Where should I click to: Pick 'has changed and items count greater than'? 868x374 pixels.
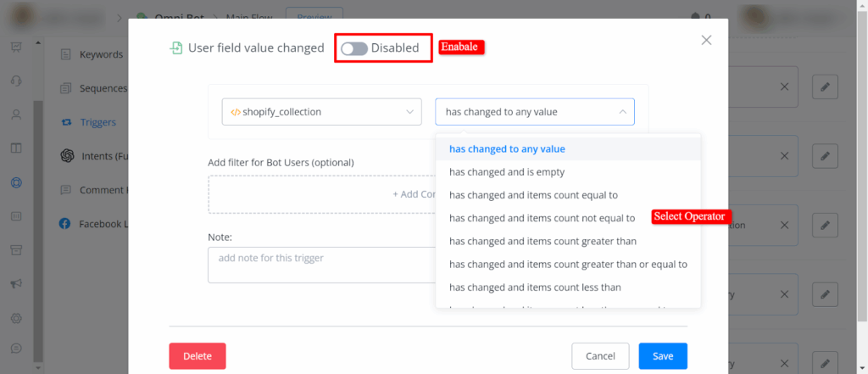click(x=542, y=241)
